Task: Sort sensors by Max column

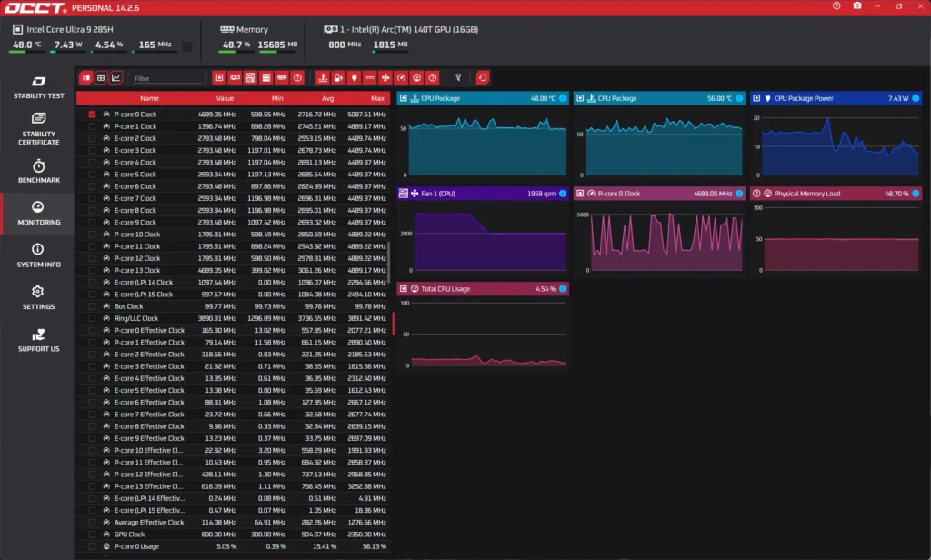Action: pyautogui.click(x=377, y=98)
